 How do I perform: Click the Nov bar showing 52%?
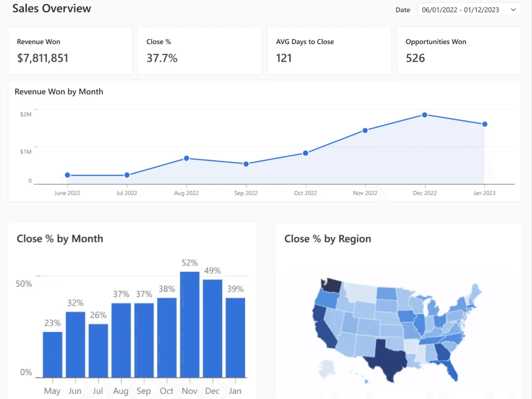tap(190, 324)
